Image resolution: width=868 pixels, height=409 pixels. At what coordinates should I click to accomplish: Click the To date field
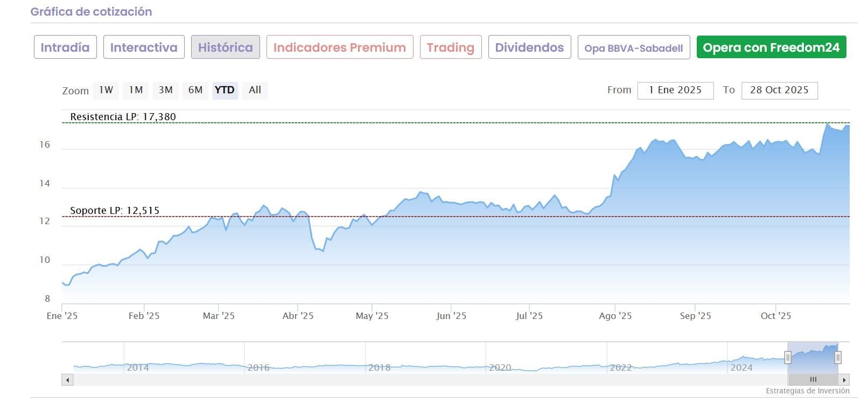pos(779,90)
